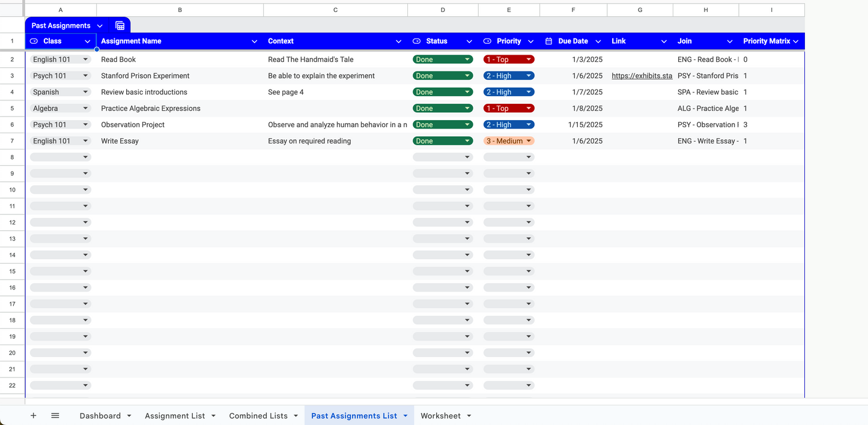Open Assignment Name column filter arrow
Image resolution: width=868 pixels, height=425 pixels.
(254, 41)
